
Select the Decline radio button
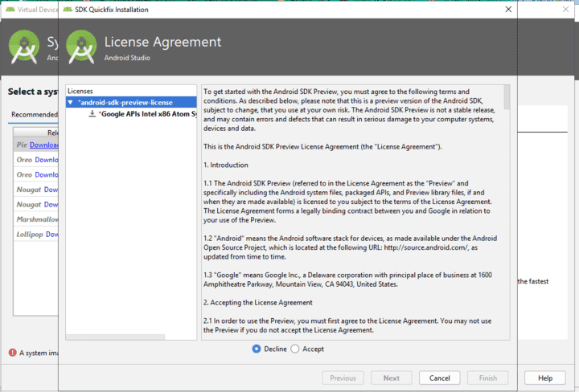(257, 349)
